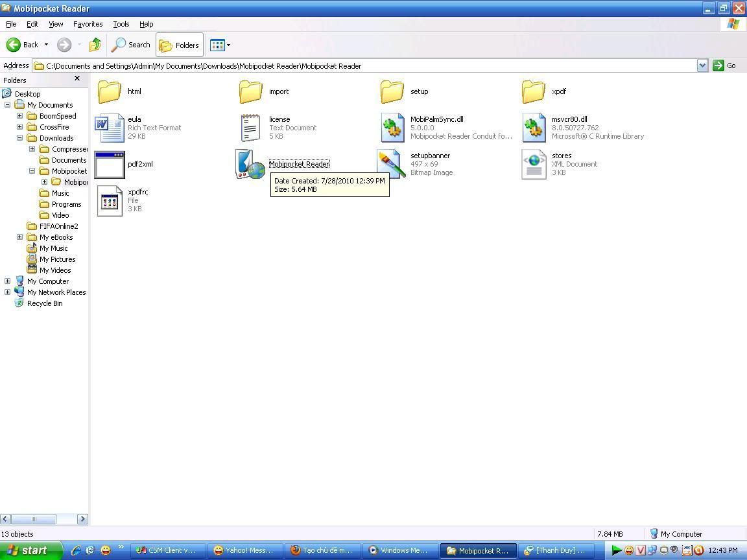Image resolution: width=747 pixels, height=560 pixels.
Task: Collapse the Mobipocket tree node
Action: (x=32, y=170)
